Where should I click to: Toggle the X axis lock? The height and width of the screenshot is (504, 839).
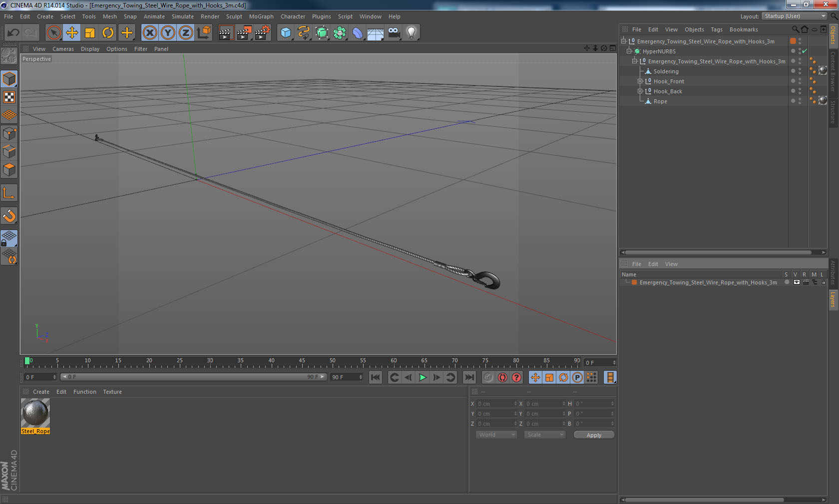point(149,33)
